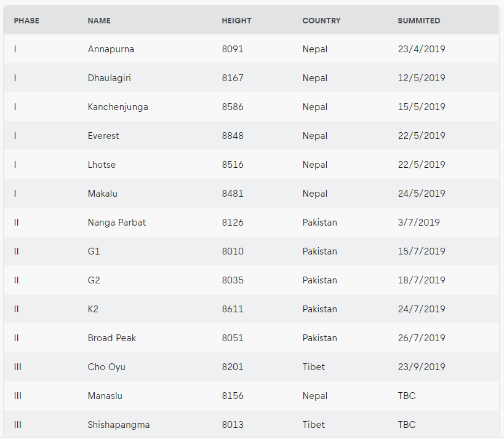Select the Annapurna name cell
Image resolution: width=504 pixels, height=442 pixels.
[111, 49]
